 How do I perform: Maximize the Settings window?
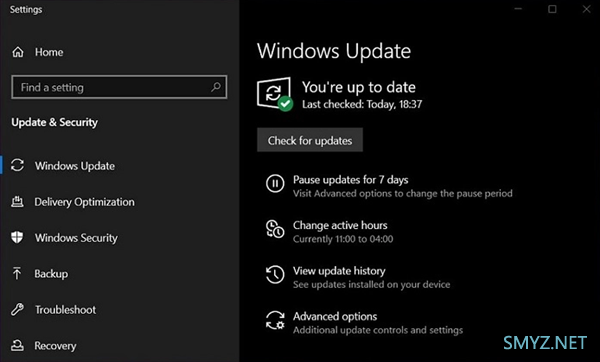click(x=552, y=9)
